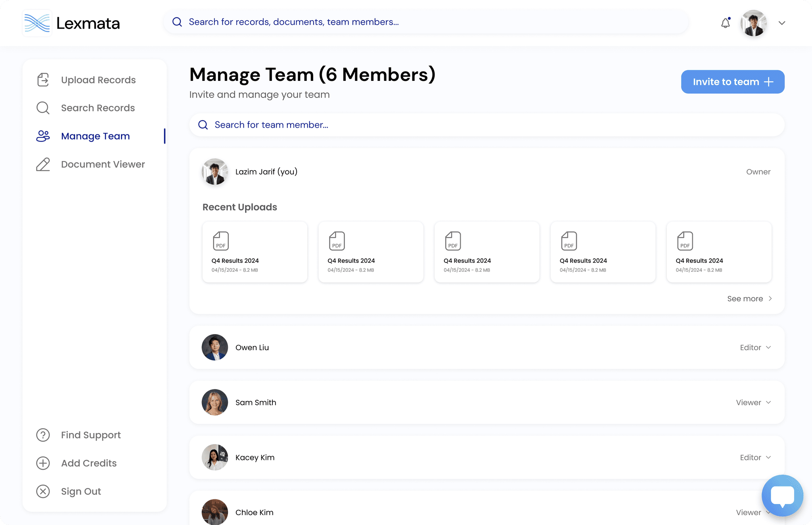Click the Lexmata logo icon
The image size is (812, 525).
[x=37, y=23]
